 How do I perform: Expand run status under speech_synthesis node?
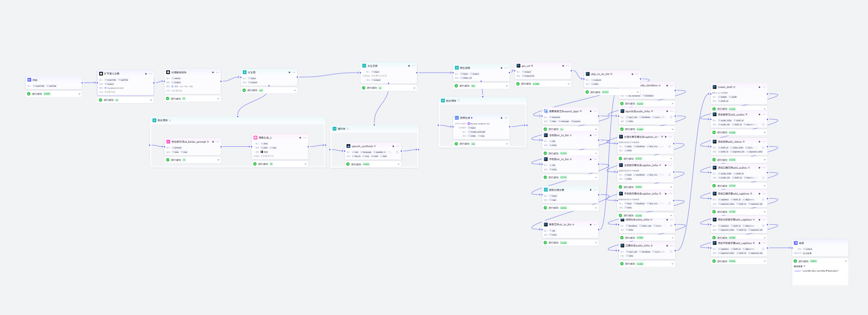(x=399, y=164)
